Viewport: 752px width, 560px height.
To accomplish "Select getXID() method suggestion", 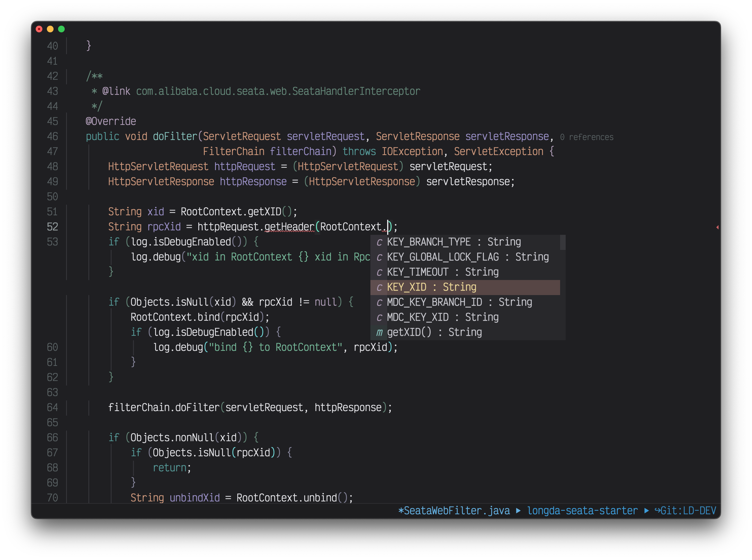I will tap(465, 332).
